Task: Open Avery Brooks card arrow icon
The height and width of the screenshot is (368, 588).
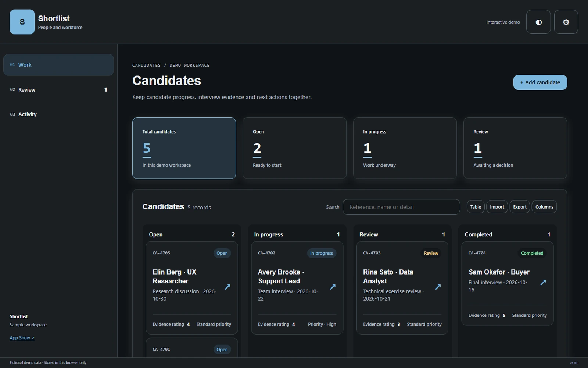Action: pyautogui.click(x=333, y=287)
